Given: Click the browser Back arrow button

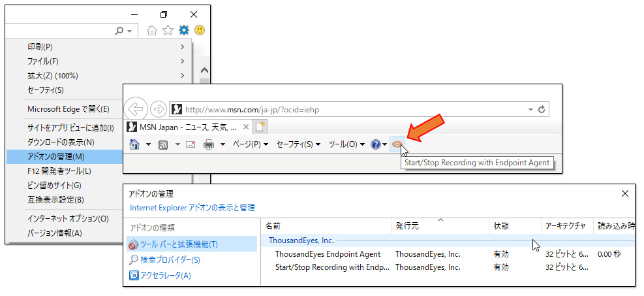Looking at the screenshot, I should [x=135, y=109].
